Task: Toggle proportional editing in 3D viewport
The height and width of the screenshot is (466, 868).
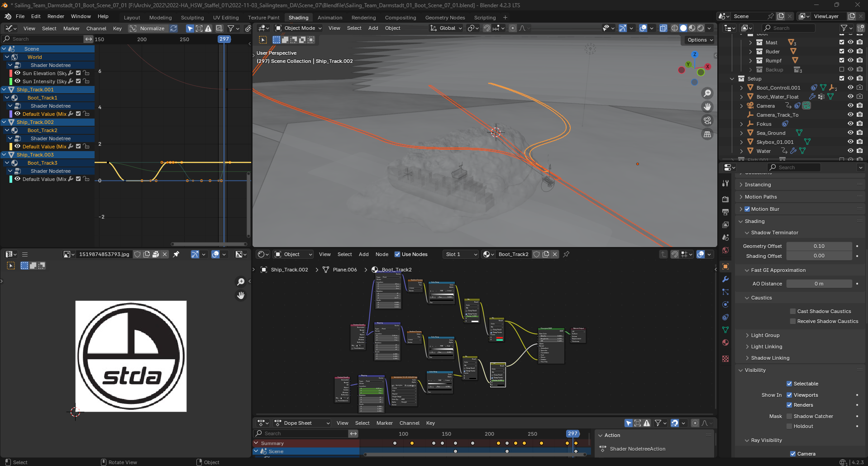Action: point(512,28)
